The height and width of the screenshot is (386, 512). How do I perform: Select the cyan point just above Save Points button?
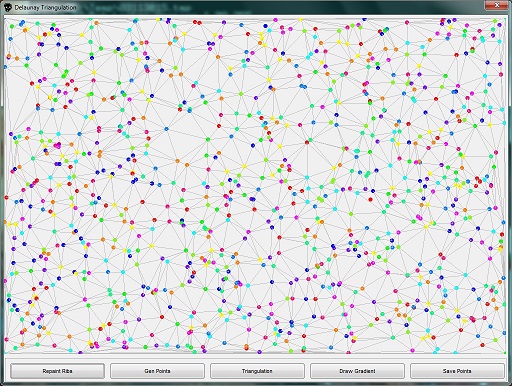[x=455, y=352]
